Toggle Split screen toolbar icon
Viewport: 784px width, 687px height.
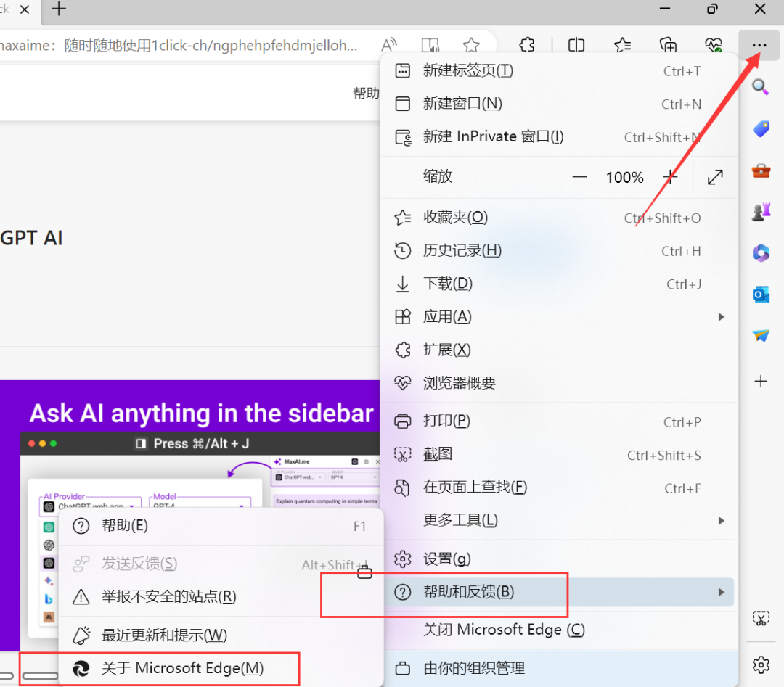pos(576,46)
